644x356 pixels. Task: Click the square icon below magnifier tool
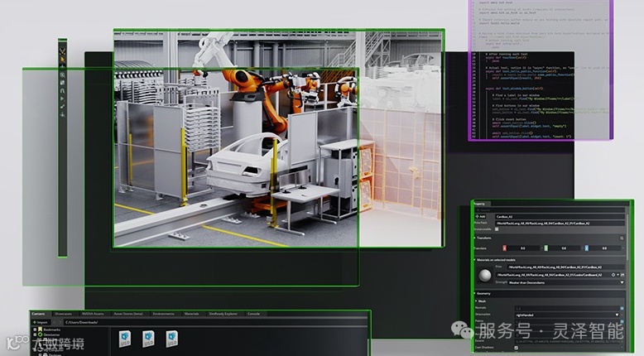click(x=62, y=83)
